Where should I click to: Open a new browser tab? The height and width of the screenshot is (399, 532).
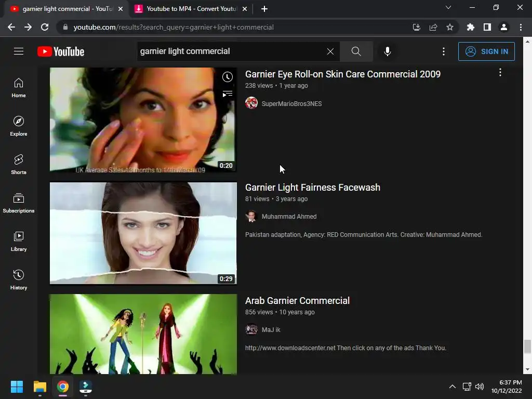pyautogui.click(x=264, y=9)
